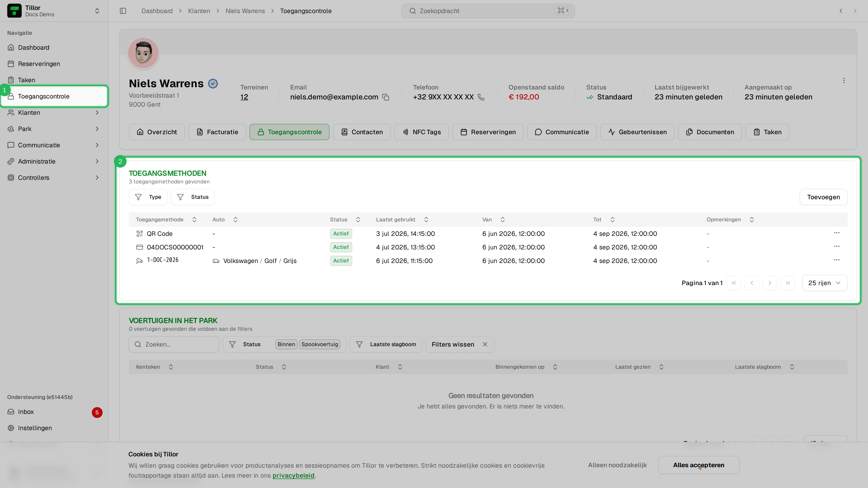The image size is (868, 488).
Task: Click the phone call icon
Action: point(481,97)
